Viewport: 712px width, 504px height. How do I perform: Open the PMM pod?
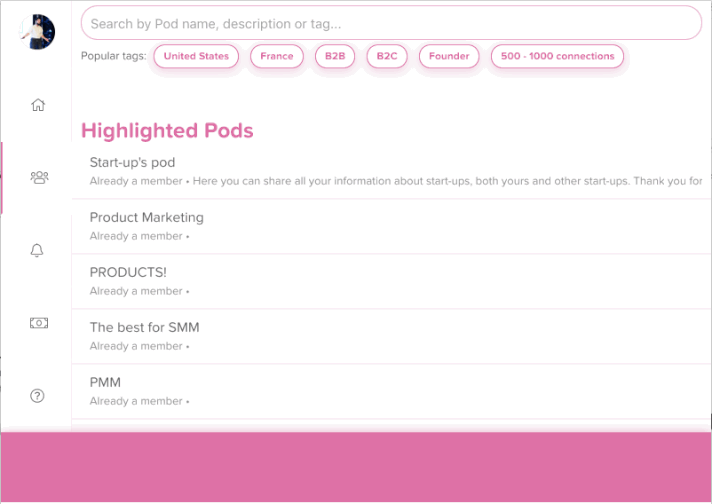[106, 382]
